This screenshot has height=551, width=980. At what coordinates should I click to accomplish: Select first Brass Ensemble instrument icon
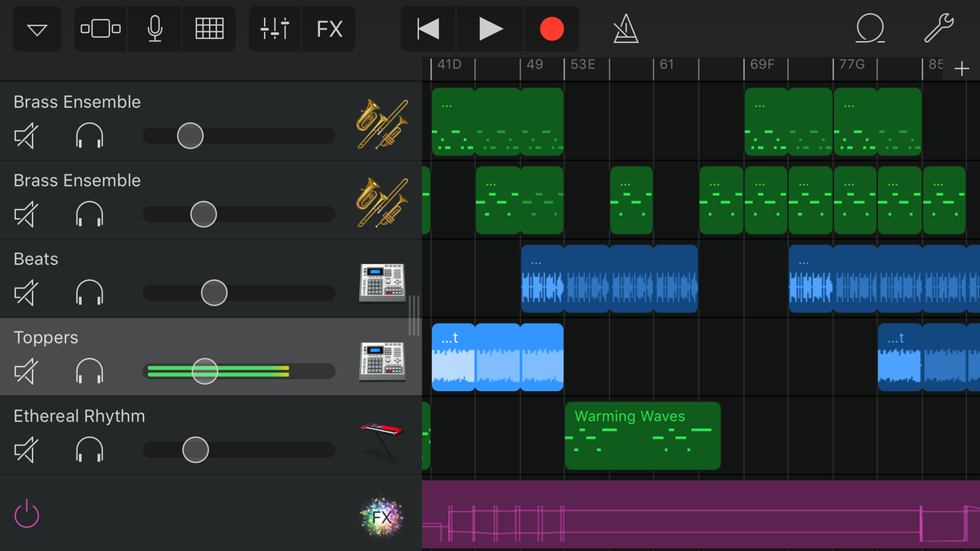(382, 124)
